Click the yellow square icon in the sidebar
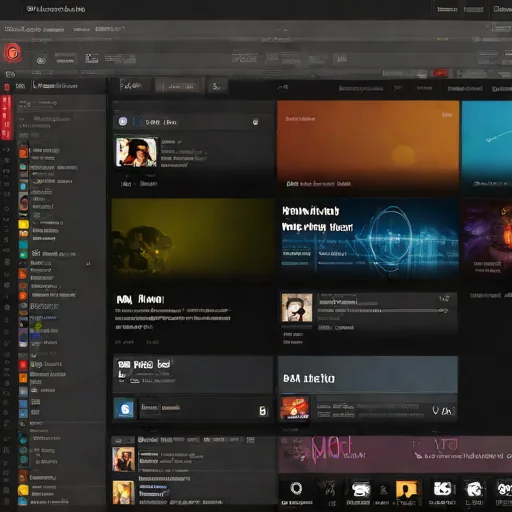This screenshot has width=512, height=512. 23,224
